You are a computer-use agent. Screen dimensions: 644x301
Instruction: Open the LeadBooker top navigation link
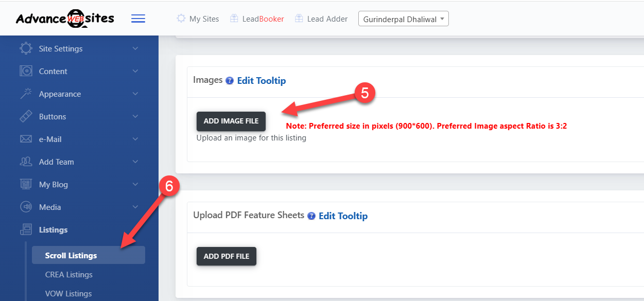pos(263,19)
